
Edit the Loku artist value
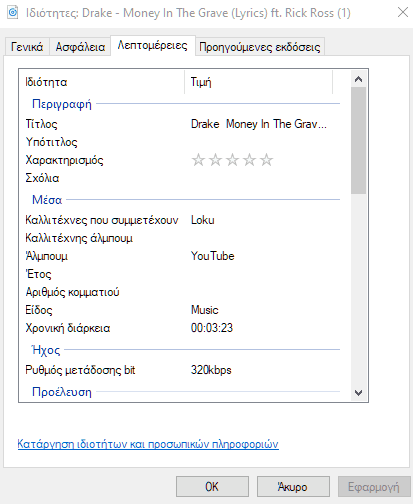click(x=203, y=220)
